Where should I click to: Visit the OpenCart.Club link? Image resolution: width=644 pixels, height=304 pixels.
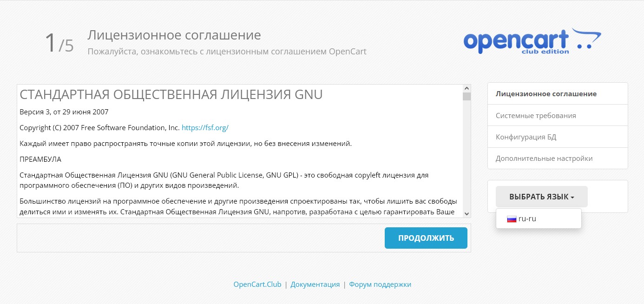tap(257, 284)
